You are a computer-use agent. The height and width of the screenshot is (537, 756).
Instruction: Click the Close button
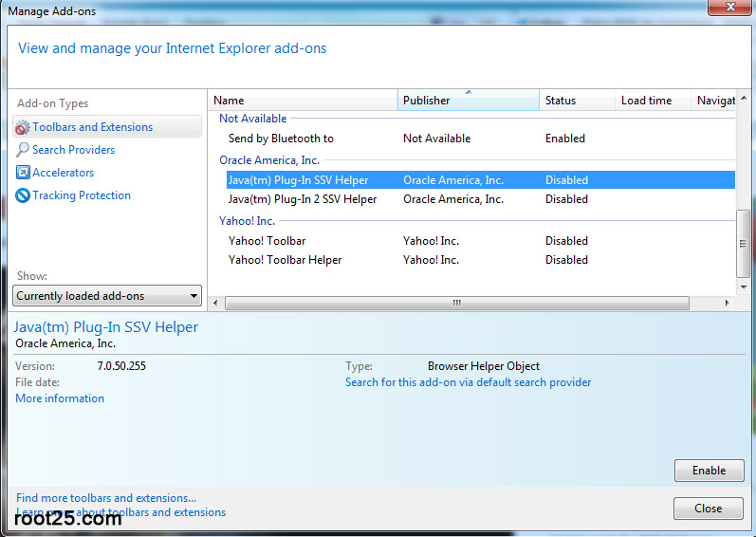click(709, 509)
